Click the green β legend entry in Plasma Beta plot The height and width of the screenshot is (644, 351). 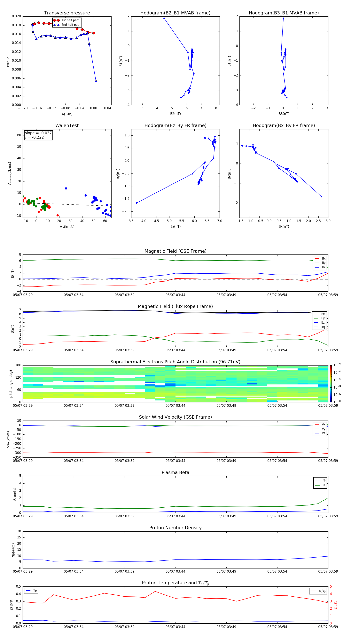pyautogui.click(x=320, y=486)
